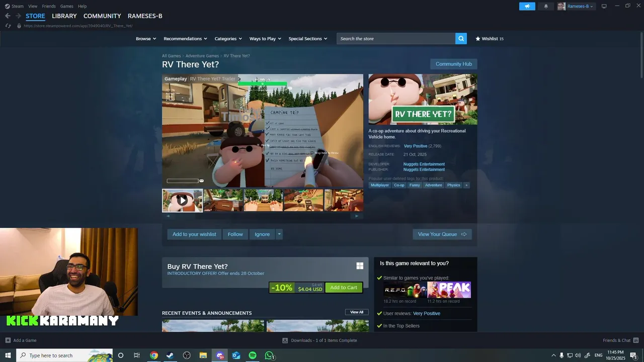Expand the Special Sections dropdown
The image size is (644, 362).
[x=308, y=39]
